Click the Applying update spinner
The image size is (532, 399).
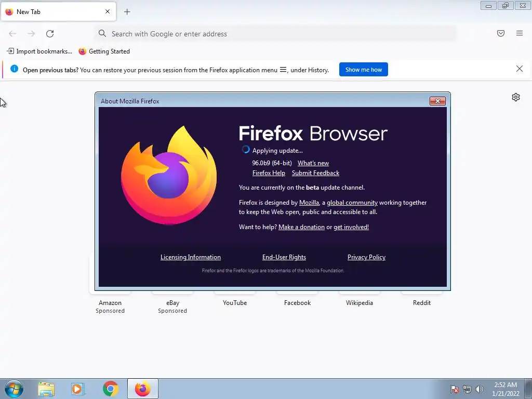point(246,150)
